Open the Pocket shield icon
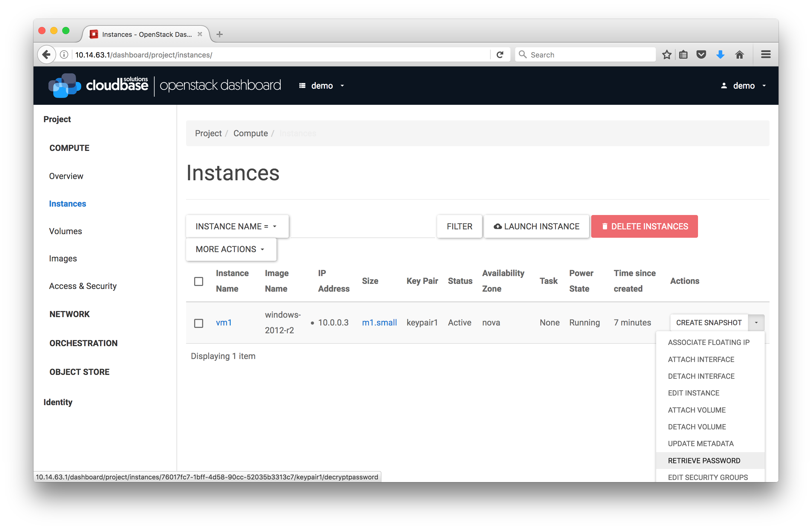 click(x=701, y=54)
